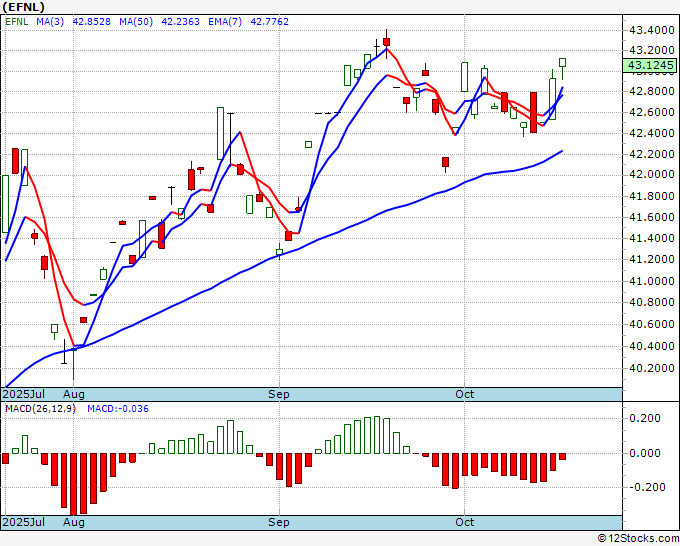Viewport: 680px width, 546px height.
Task: Click the EMA(7) legend label
Action: [x=225, y=22]
